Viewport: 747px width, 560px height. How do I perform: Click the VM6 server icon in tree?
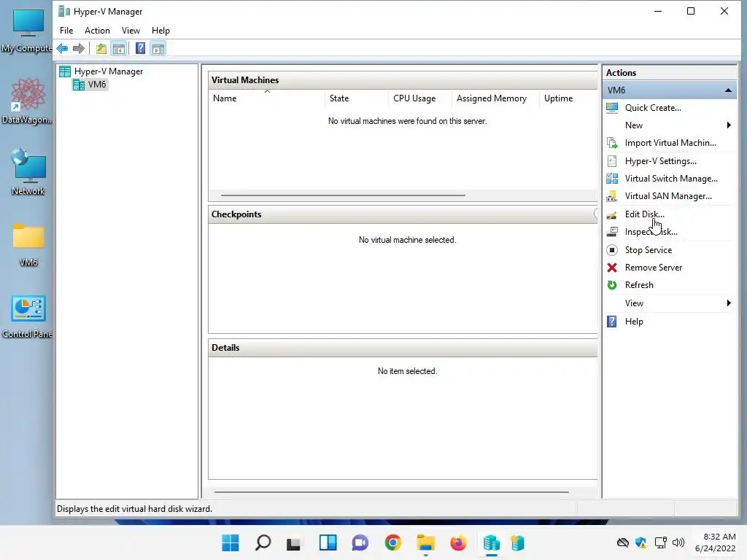coord(79,85)
